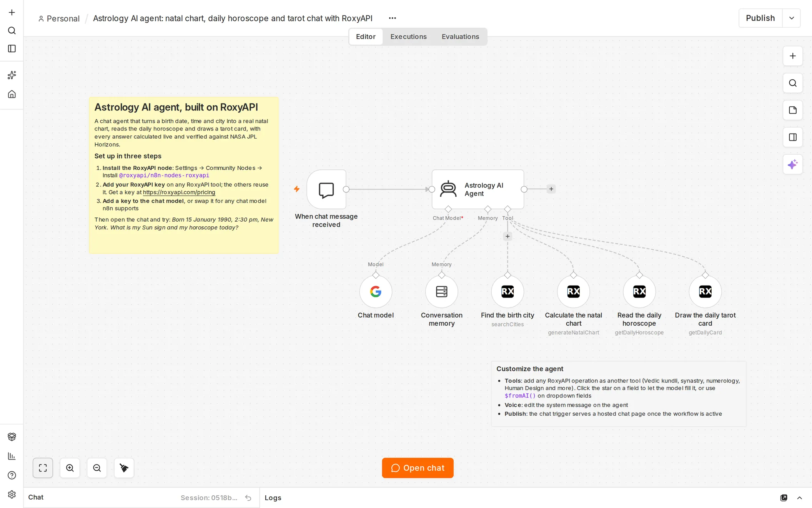
Task: Add node after Astrology AI Agent output
Action: pyautogui.click(x=551, y=189)
